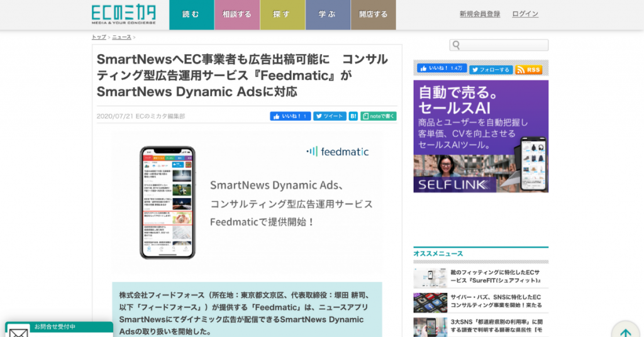Follow the トップ breadcrumb link
Screen dimensions: 644x337
click(99, 37)
